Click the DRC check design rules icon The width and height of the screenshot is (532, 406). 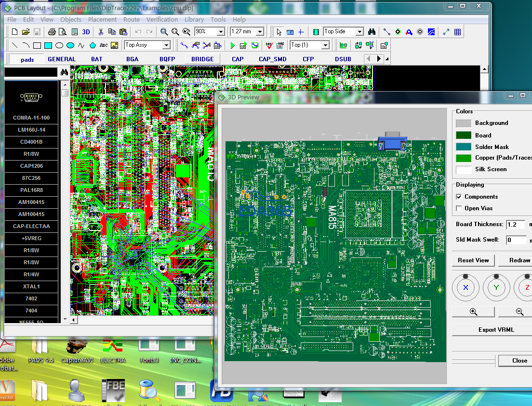pyautogui.click(x=269, y=45)
